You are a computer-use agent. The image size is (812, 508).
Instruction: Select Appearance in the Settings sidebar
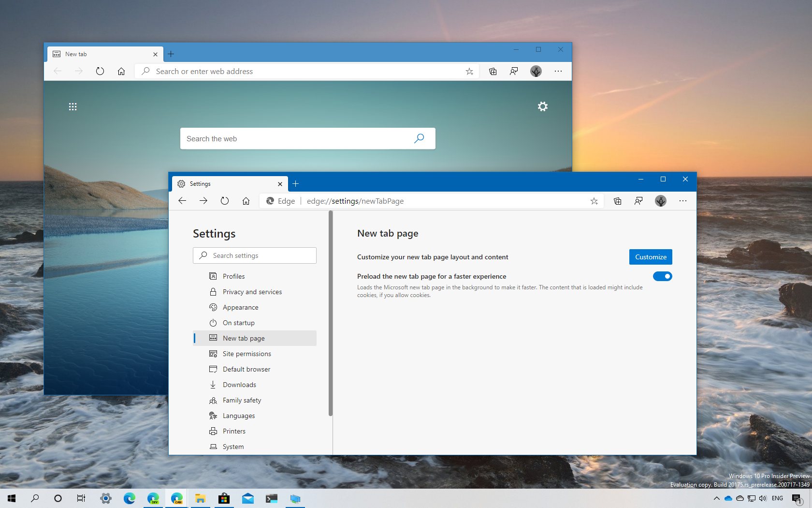click(240, 307)
